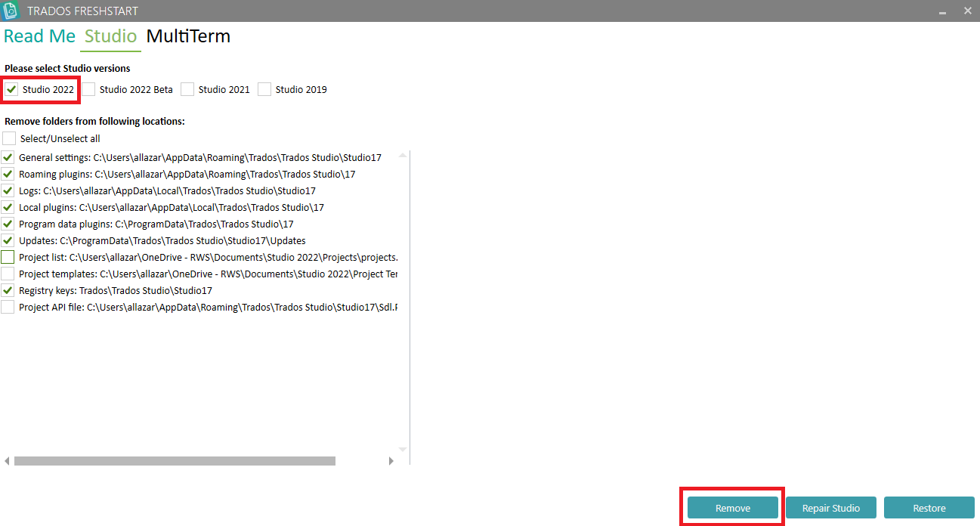Minimize the Trados Freshstart window
980x526 pixels.
(x=942, y=11)
